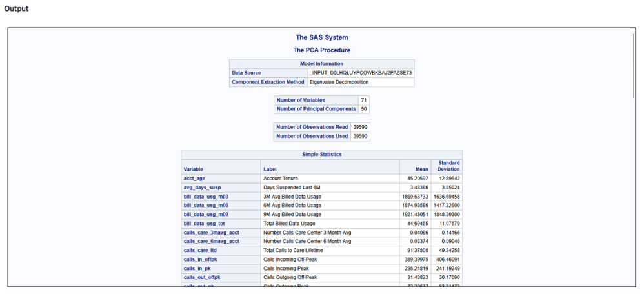Select mean value 3.48386

click(419, 188)
